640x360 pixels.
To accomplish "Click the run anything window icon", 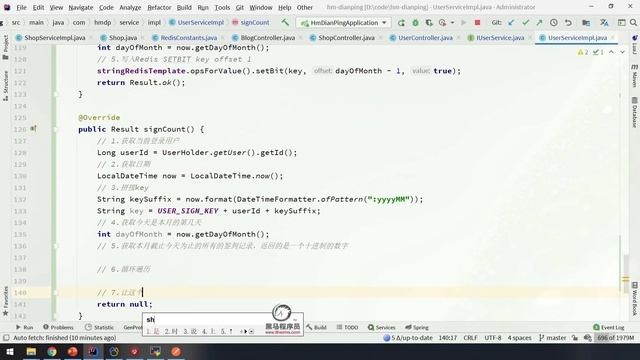I will 621,23.
